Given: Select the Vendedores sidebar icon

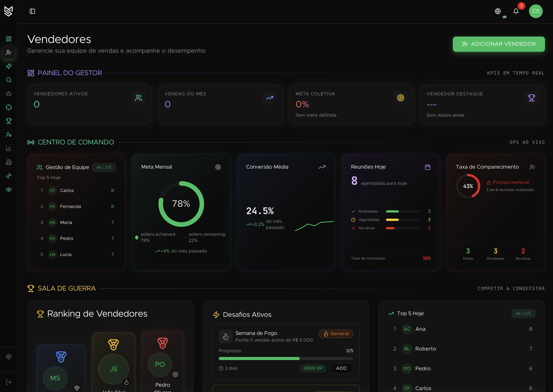Looking at the screenshot, I should [9, 53].
